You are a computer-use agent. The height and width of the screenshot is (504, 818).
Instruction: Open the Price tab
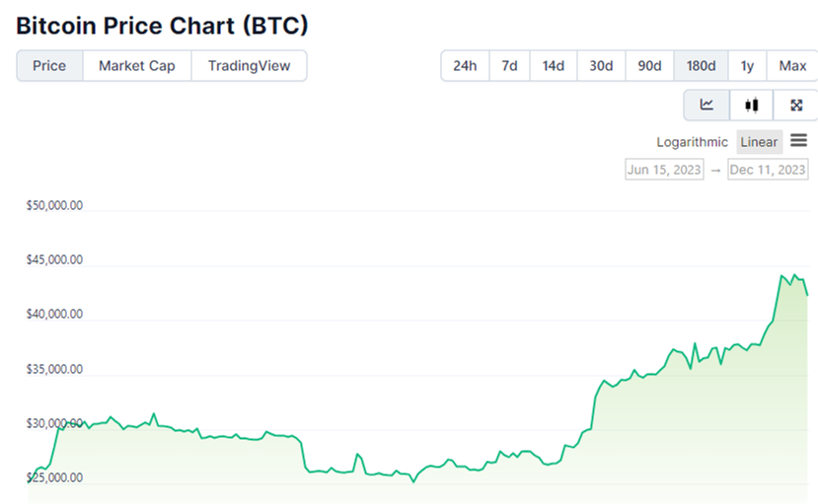coord(49,66)
